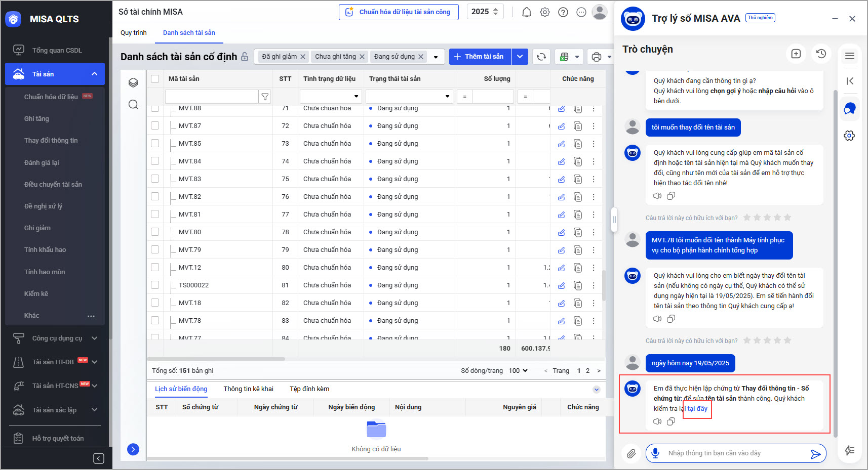Duplicate asset TS000022 via copy icon
The height and width of the screenshot is (470, 868).
tap(578, 285)
